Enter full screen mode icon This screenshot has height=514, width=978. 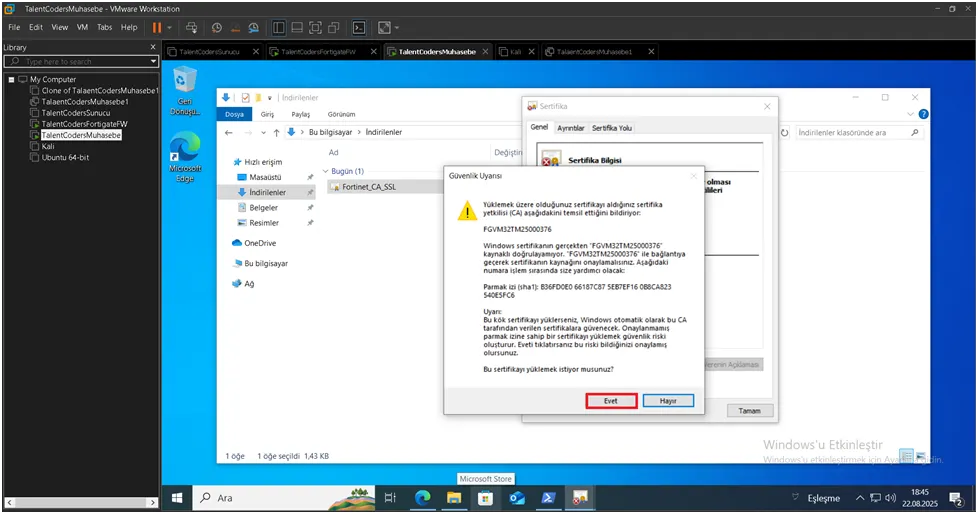(316, 27)
